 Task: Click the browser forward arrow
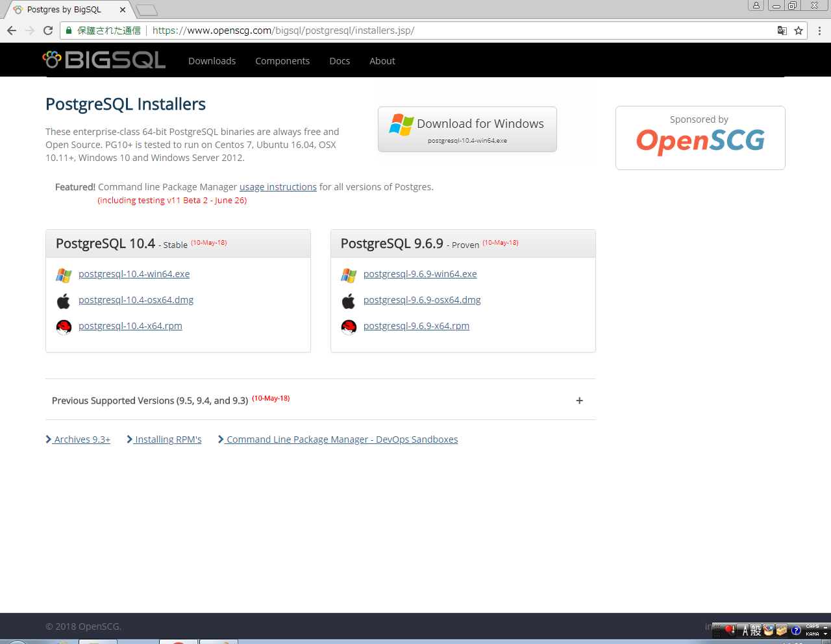pos(30,31)
